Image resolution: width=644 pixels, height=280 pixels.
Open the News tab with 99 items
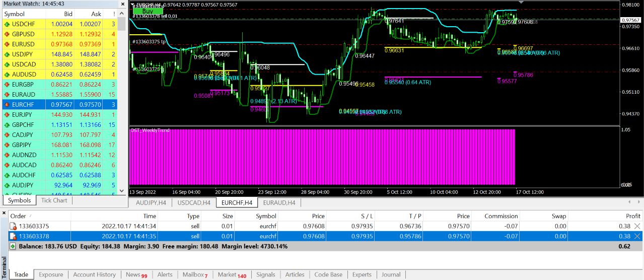coord(136,275)
